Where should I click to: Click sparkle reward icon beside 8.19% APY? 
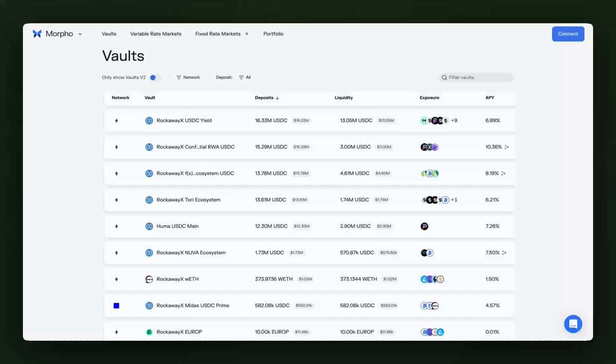pyautogui.click(x=504, y=174)
